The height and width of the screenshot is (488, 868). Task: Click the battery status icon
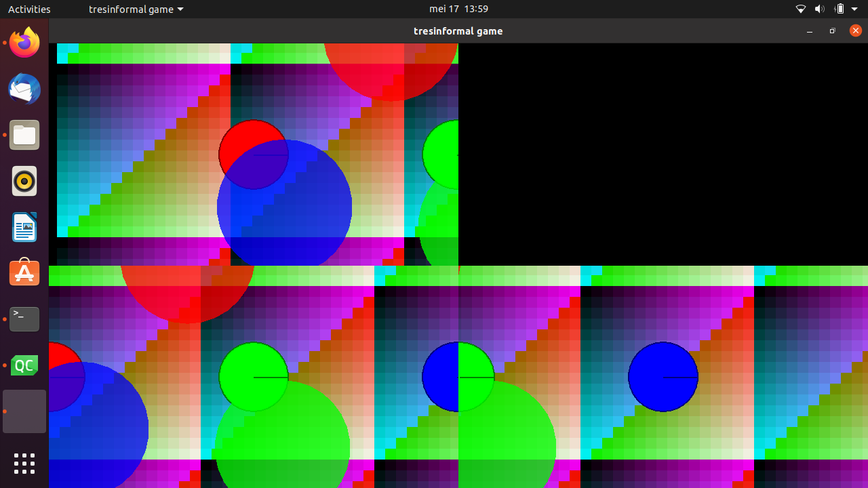[840, 9]
